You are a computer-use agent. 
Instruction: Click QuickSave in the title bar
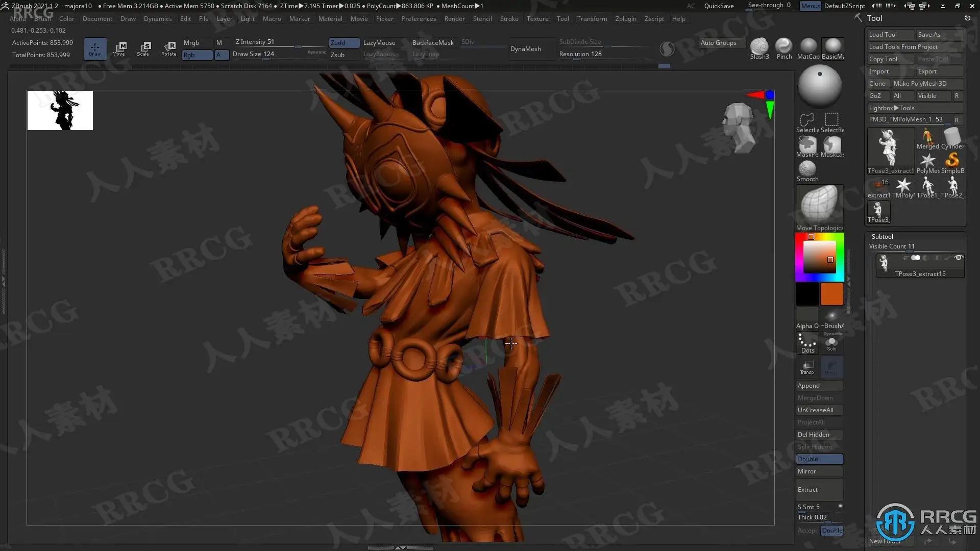coord(719,6)
